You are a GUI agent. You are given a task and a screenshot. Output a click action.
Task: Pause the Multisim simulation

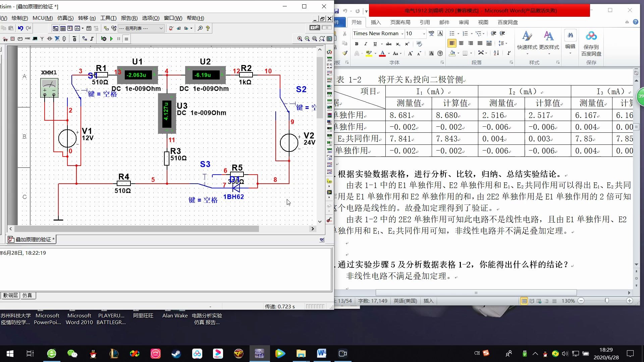click(119, 39)
